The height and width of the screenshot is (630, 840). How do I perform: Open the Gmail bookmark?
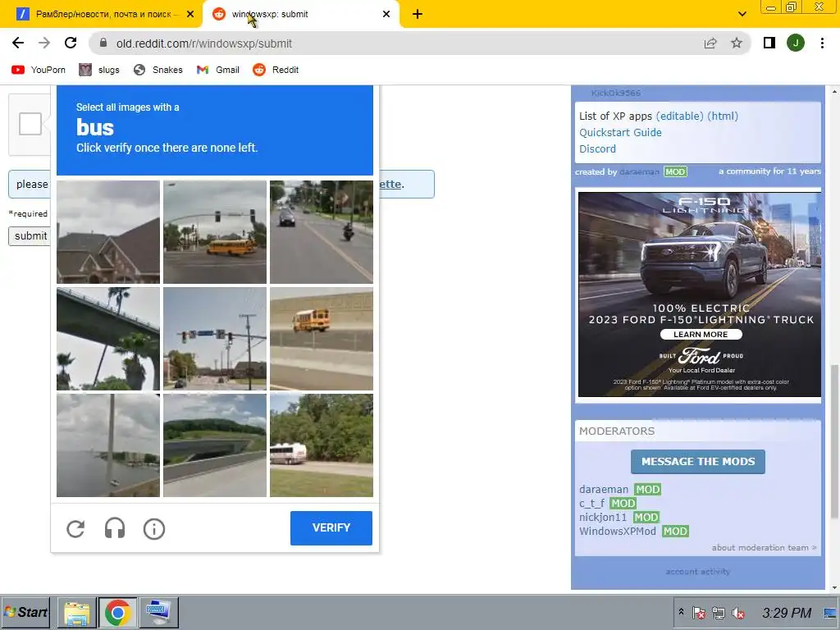(x=218, y=70)
